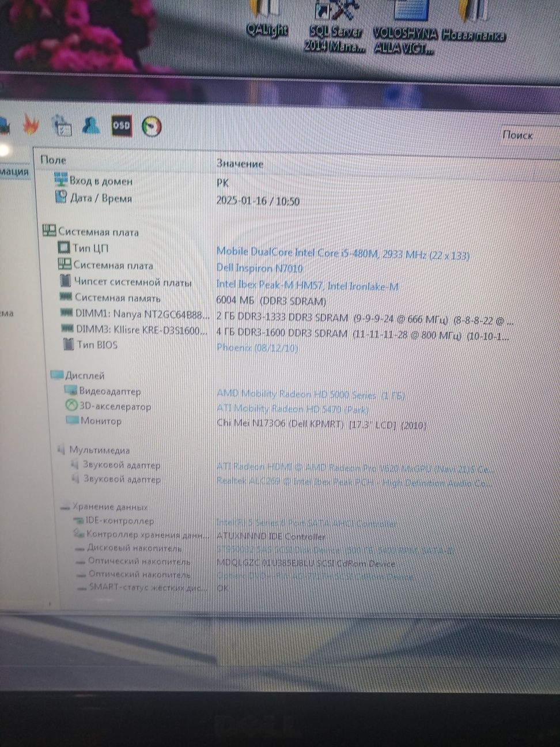
Task: Click the Видеоадаптер row icon
Action: coord(71,391)
